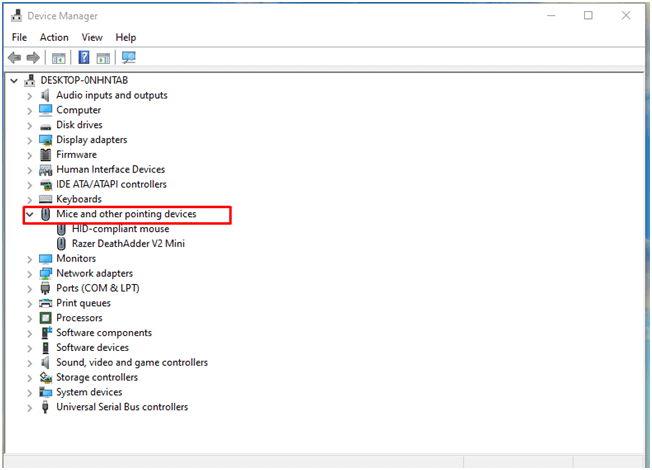Open the View menu
The height and width of the screenshot is (470, 652).
click(x=92, y=37)
